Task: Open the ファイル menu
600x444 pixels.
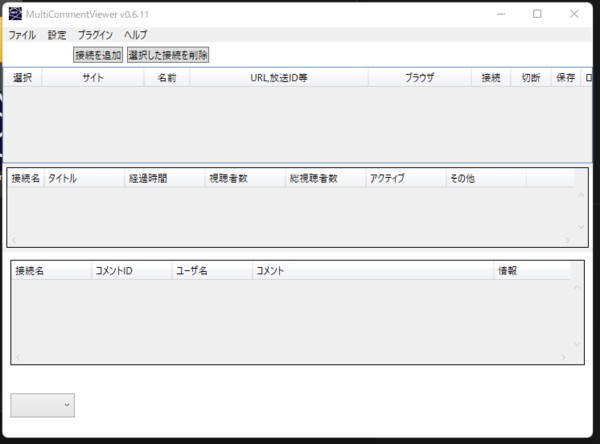Action: [x=22, y=35]
